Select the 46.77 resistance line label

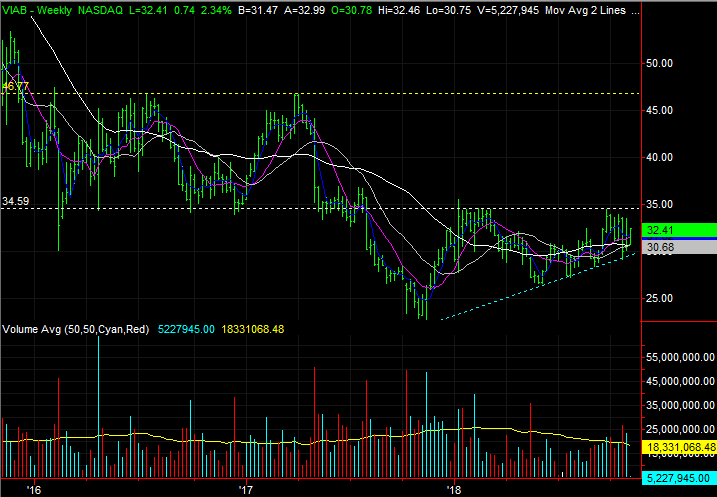point(16,86)
